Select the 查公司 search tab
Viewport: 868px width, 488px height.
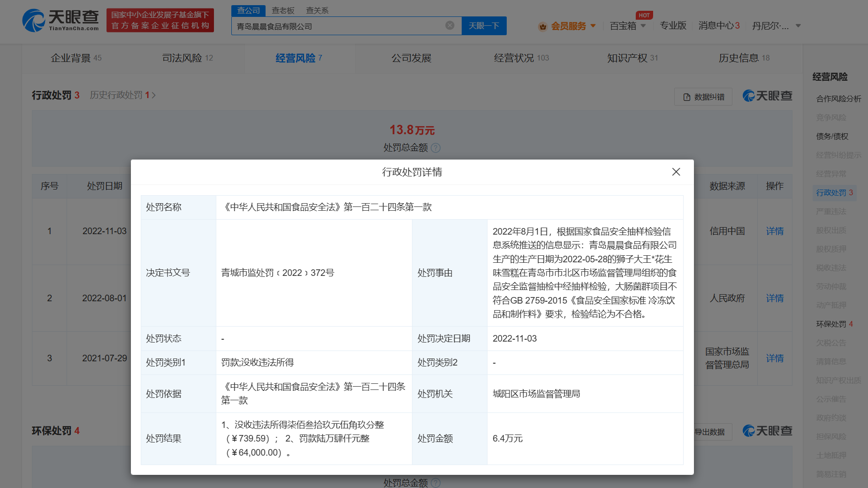tap(248, 10)
